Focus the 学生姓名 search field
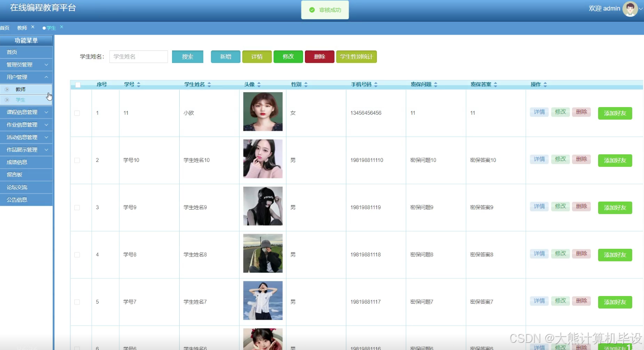Image resolution: width=644 pixels, height=350 pixels. [139, 57]
